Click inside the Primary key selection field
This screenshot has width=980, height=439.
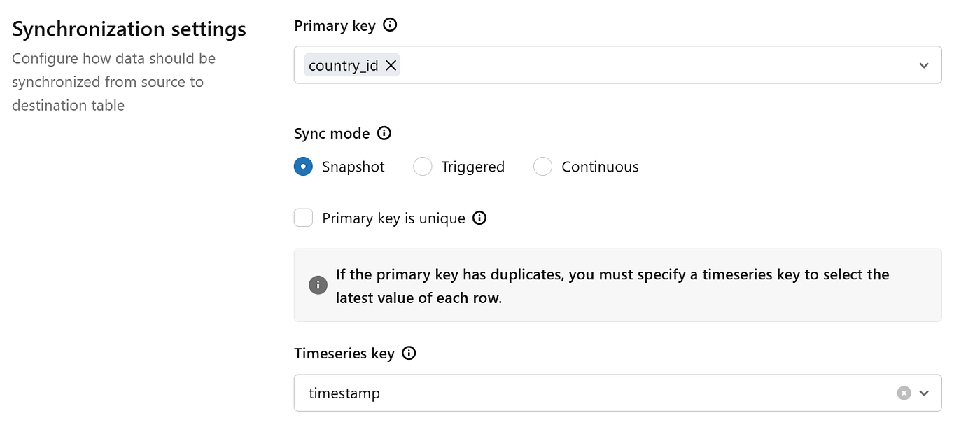pos(617,65)
